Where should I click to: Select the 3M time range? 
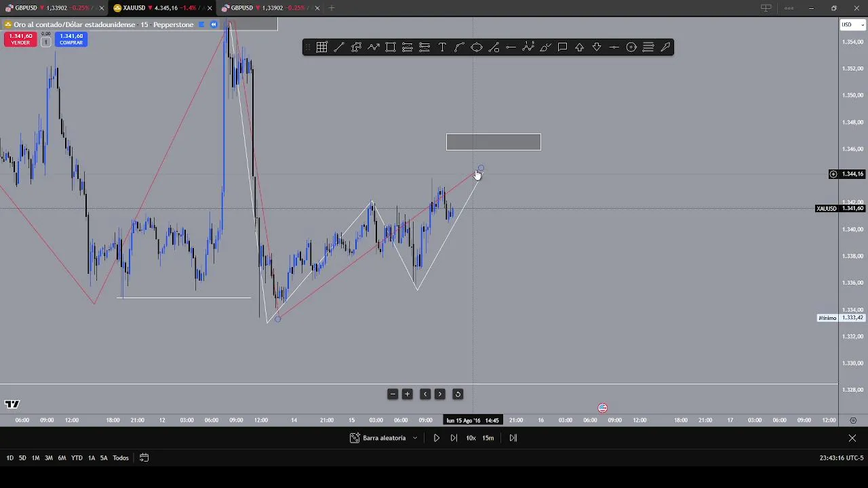point(48,458)
